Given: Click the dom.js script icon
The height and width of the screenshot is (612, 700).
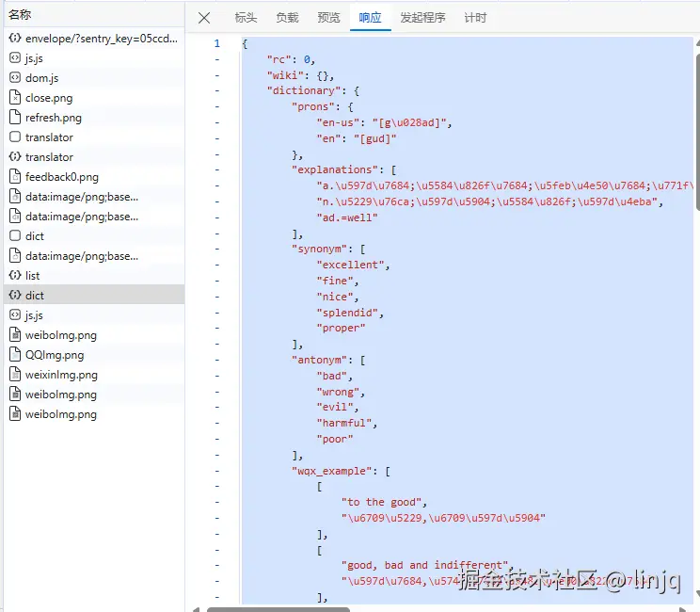Looking at the screenshot, I should 15,77.
